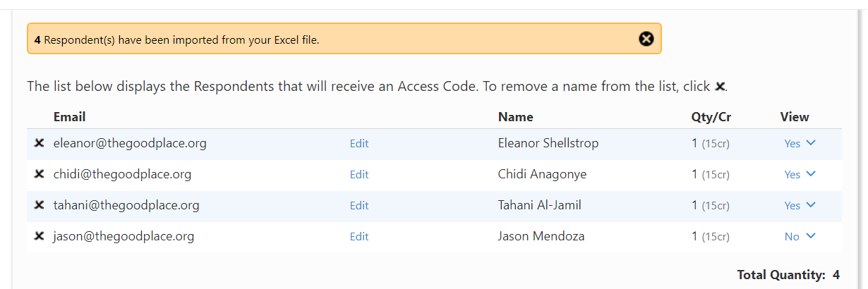
Task: Edit Eleanor Shellstrop's email entry
Action: [359, 144]
